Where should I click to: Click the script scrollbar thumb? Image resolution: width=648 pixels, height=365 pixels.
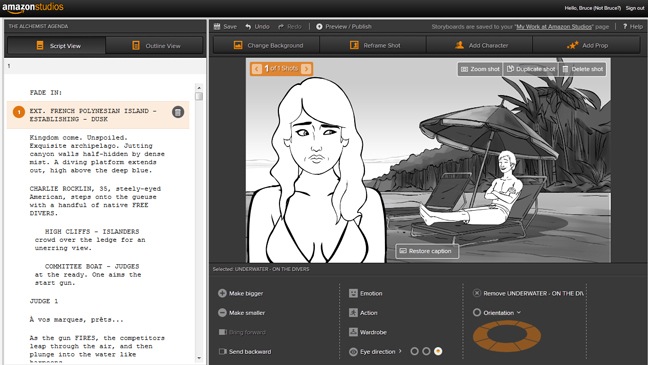click(x=199, y=96)
